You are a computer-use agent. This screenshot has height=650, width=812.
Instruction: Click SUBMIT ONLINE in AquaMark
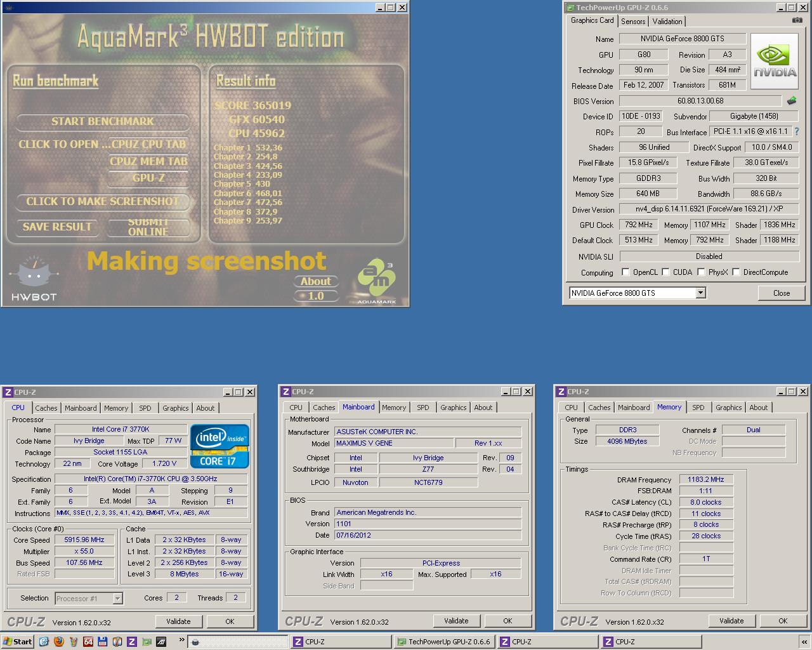148,227
